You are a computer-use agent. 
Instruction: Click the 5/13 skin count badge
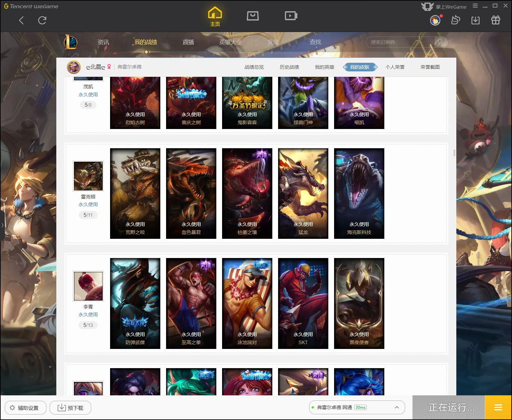88,325
